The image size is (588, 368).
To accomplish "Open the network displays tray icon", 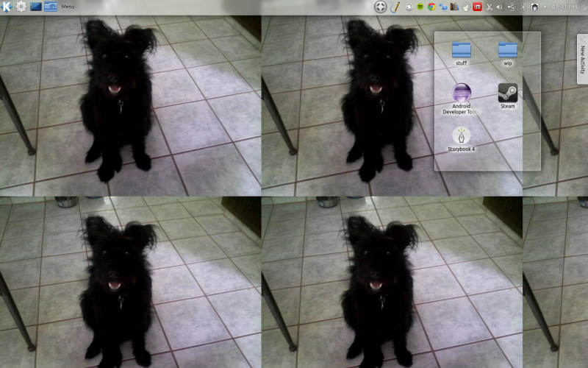I will (443, 7).
